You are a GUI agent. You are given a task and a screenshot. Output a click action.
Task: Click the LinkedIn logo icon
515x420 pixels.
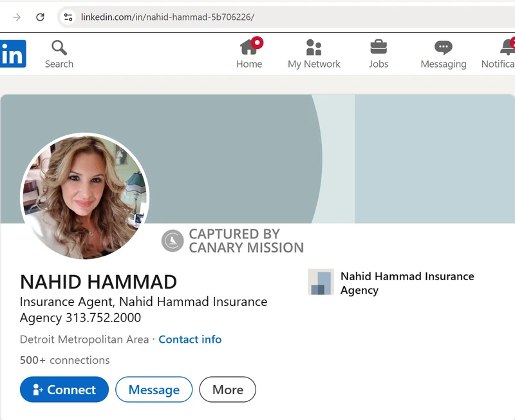click(12, 53)
